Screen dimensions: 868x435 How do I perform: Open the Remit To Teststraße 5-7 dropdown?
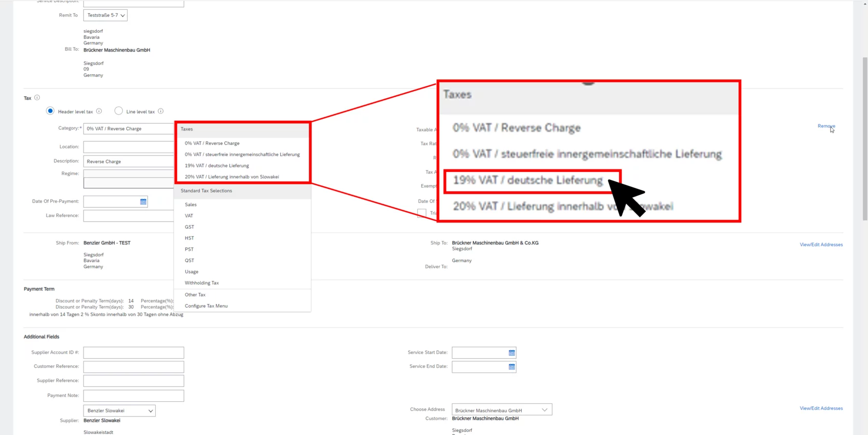105,15
